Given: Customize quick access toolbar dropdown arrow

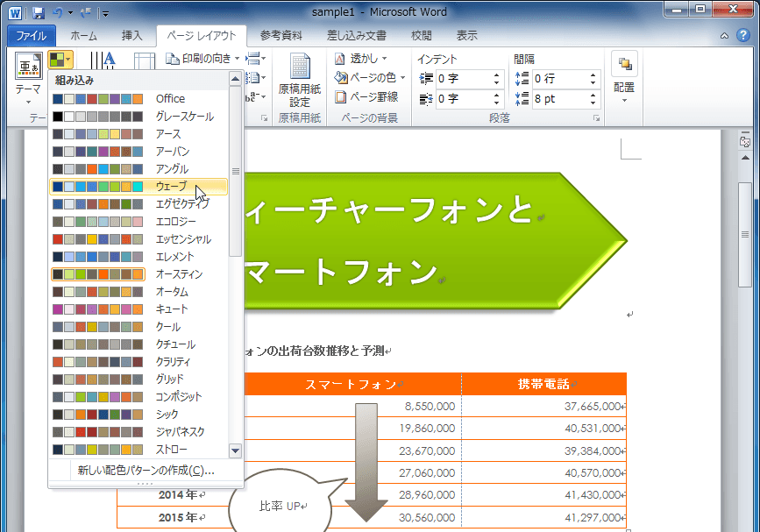Looking at the screenshot, I should click(106, 14).
